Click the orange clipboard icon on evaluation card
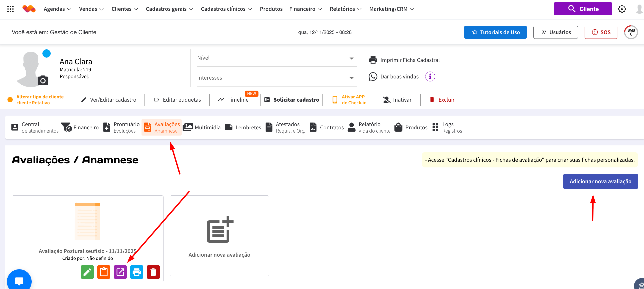 [103, 272]
